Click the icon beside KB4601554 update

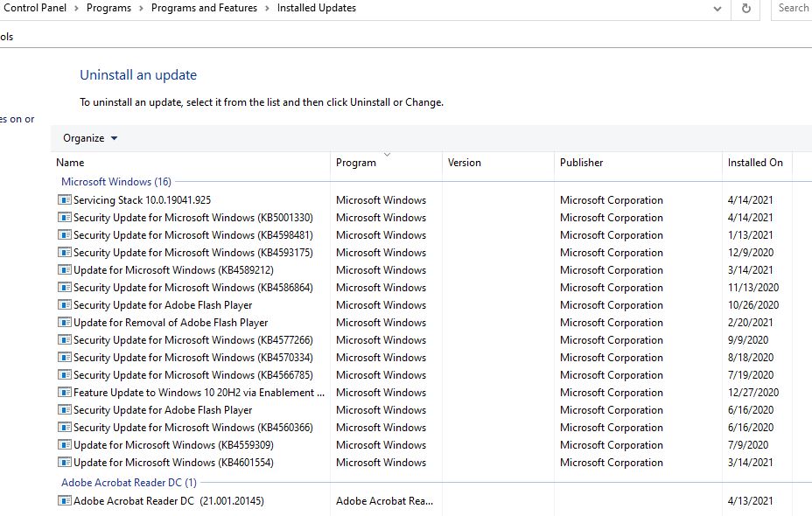tap(64, 462)
